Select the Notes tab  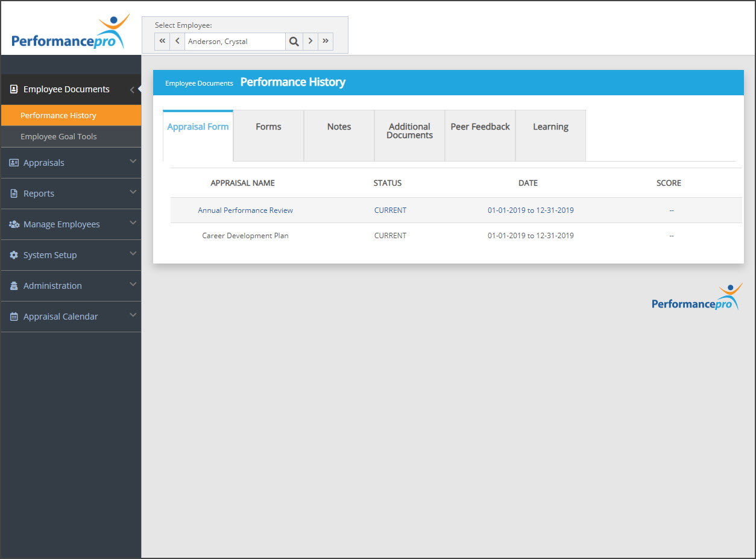[x=339, y=127]
